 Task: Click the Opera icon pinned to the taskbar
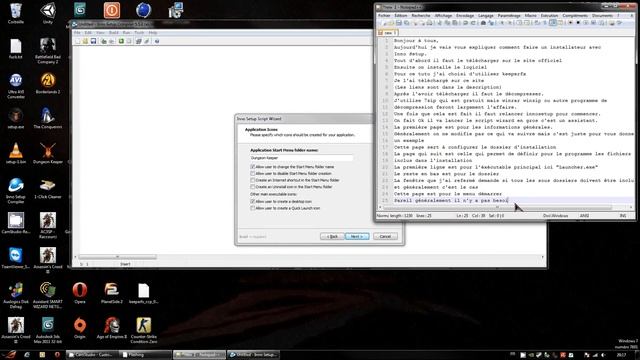57,355
